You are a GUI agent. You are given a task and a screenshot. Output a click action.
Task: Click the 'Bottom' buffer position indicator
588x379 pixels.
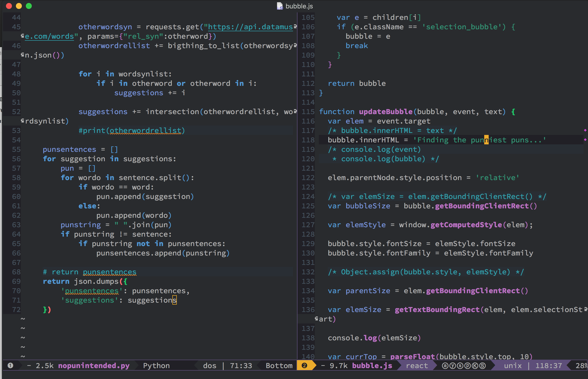click(279, 366)
